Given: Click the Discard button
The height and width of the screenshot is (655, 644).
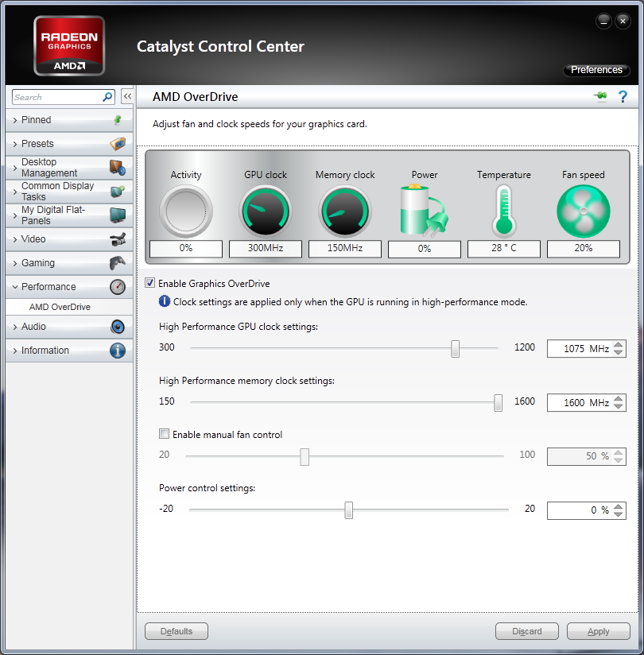Looking at the screenshot, I should click(x=527, y=631).
